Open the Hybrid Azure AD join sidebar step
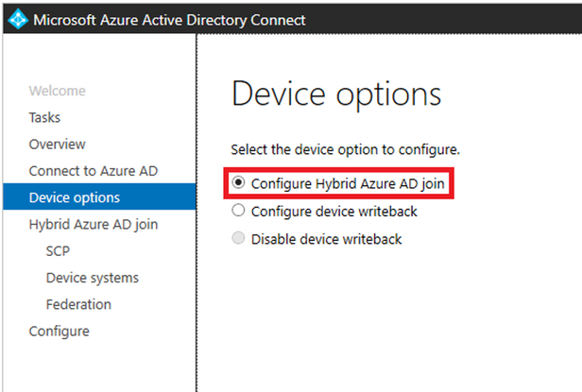 (94, 224)
